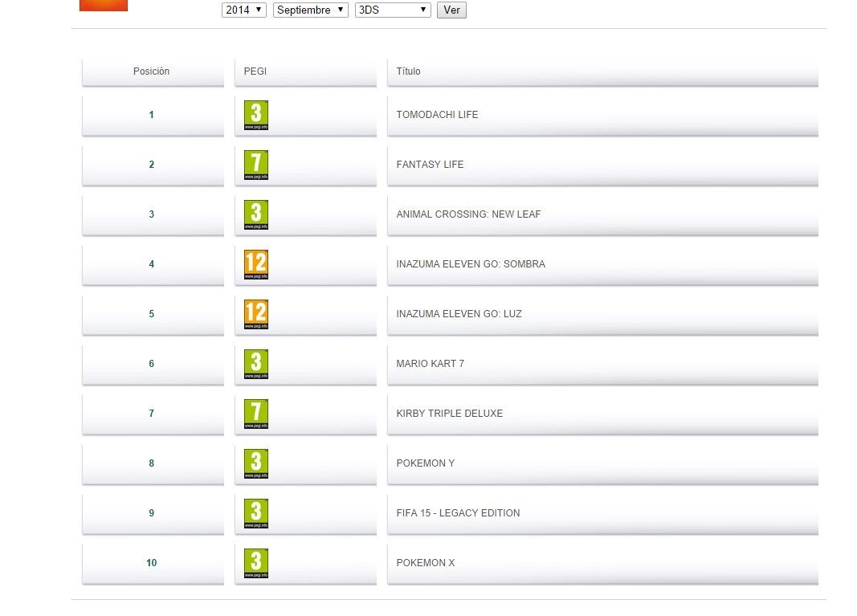
Task: Click PEGI 7 icon beside Fantasy Life
Action: pyautogui.click(x=255, y=165)
